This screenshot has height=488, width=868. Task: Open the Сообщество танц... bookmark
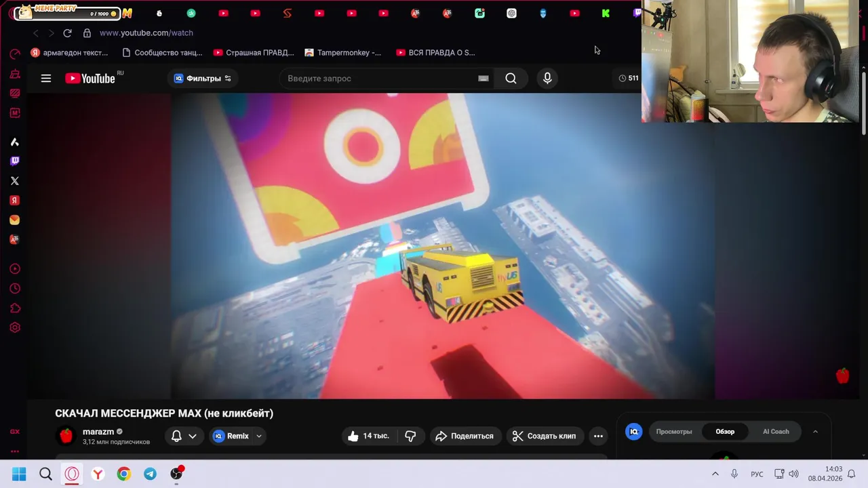[162, 52]
